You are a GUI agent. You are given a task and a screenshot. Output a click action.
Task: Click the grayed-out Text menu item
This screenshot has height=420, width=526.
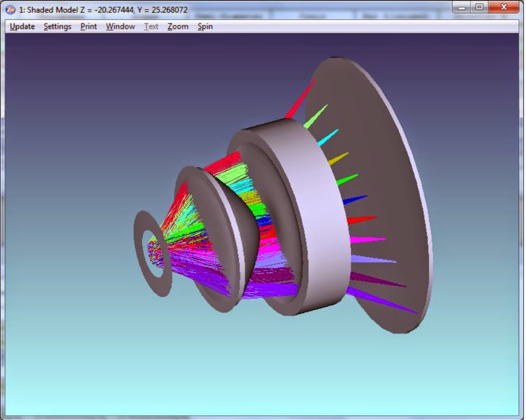(151, 27)
